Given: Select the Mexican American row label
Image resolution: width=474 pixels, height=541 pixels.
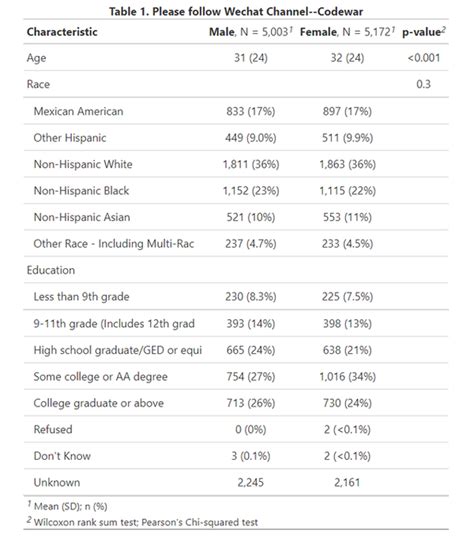Looking at the screenshot, I should coord(78,111).
